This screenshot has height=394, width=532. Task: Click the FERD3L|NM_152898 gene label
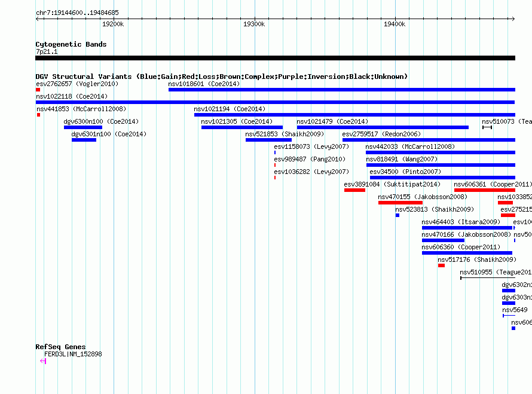(73, 354)
